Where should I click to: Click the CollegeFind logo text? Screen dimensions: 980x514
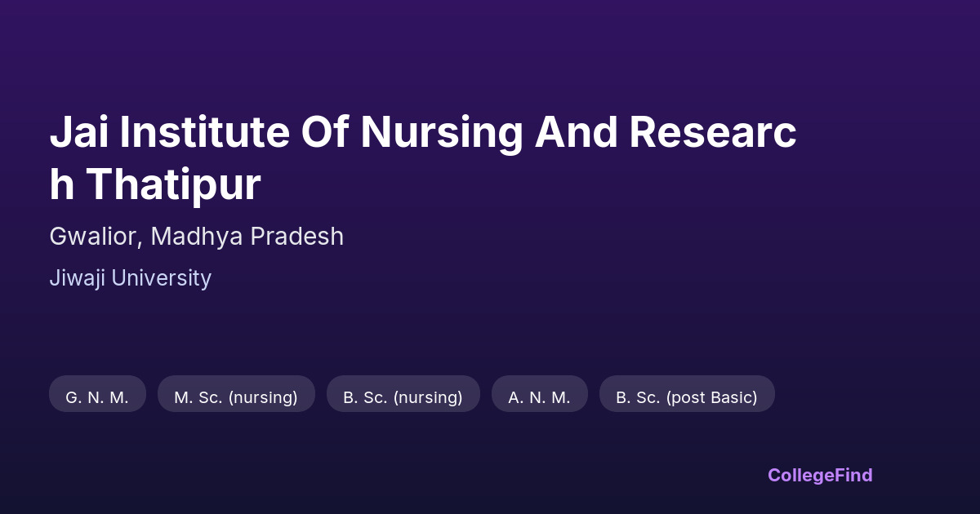click(819, 475)
